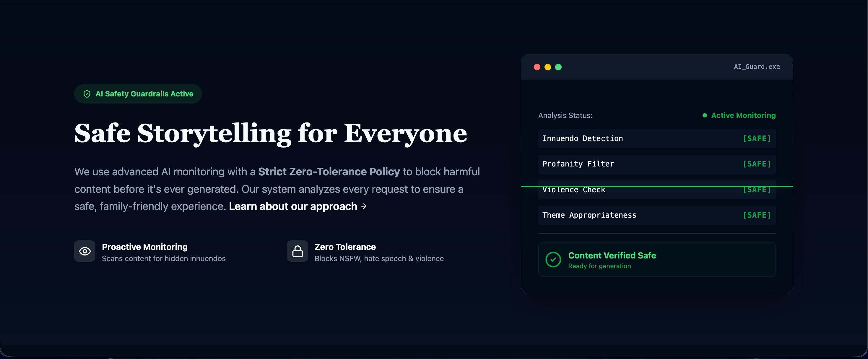Click the yellow dot in AI_Guard window

click(x=547, y=67)
